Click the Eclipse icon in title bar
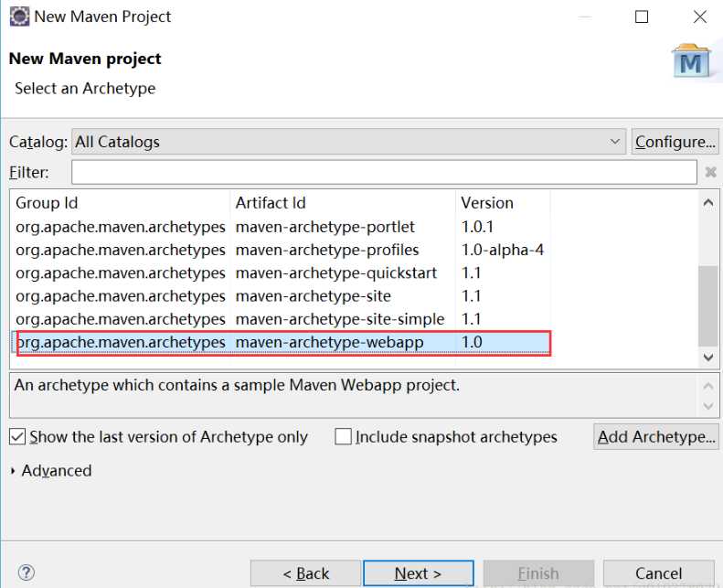Image resolution: width=723 pixels, height=588 pixels. coord(19,16)
